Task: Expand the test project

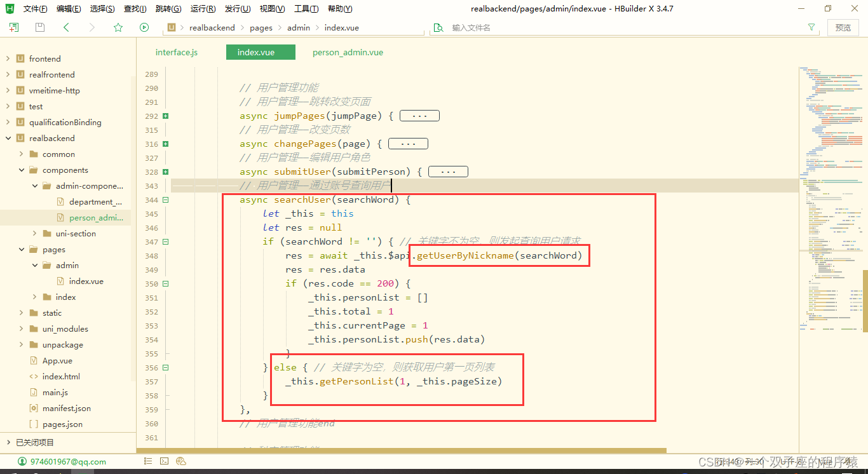Action: [x=8, y=106]
